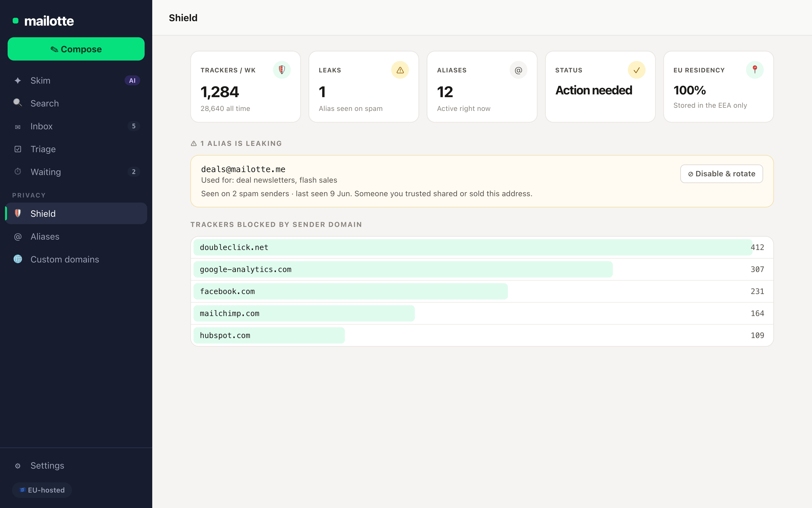Click the 307 count for google-analytics.com
Viewport: 812px width, 508px height.
pos(757,269)
